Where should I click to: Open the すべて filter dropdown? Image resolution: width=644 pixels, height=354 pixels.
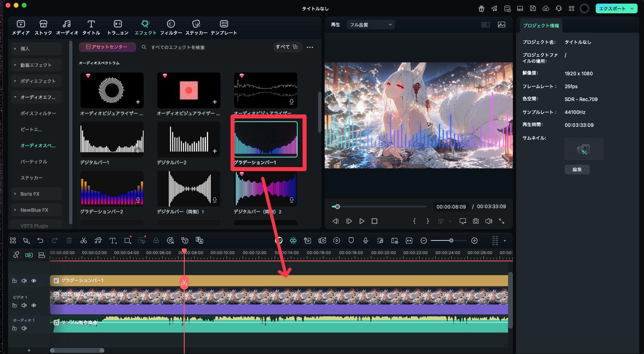coord(287,47)
